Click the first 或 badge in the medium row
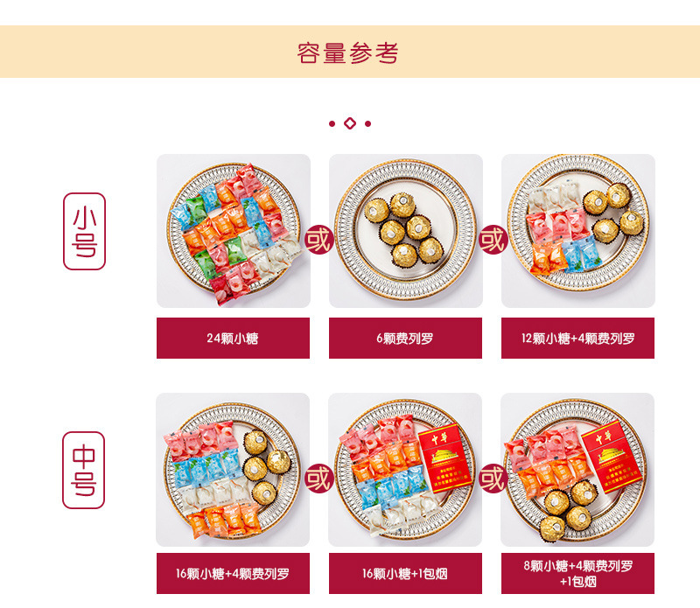 [319, 479]
